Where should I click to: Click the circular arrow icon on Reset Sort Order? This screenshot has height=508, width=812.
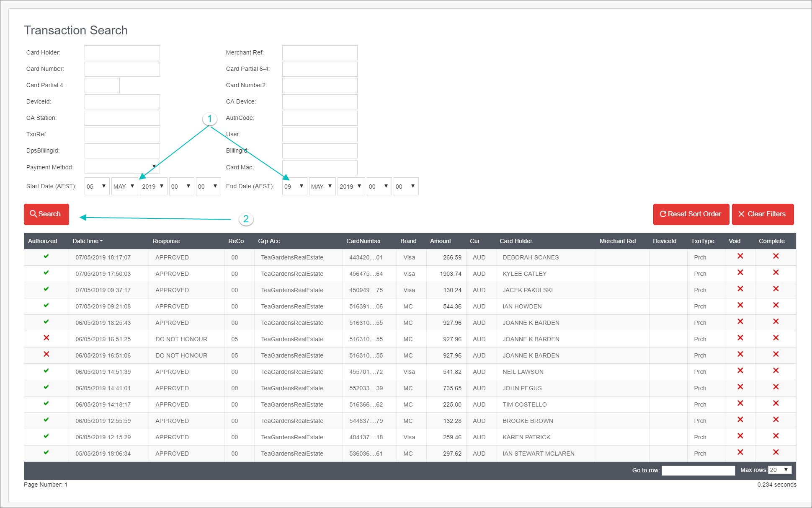(x=663, y=214)
